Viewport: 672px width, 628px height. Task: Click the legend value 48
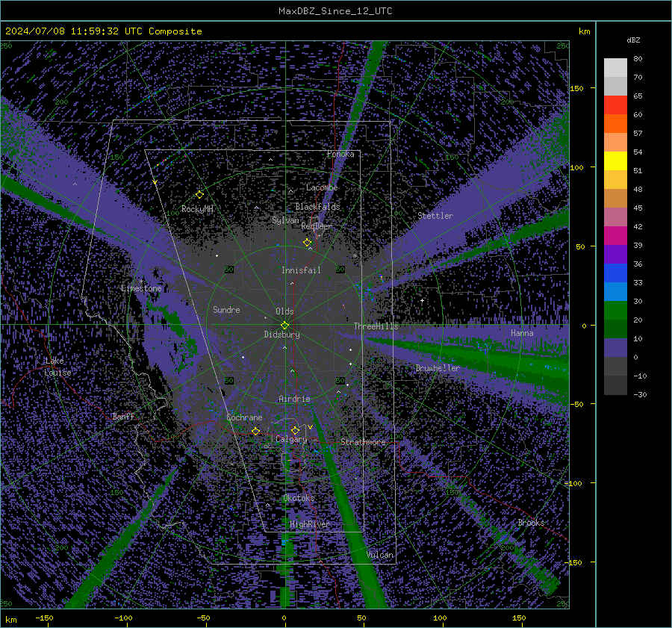pyautogui.click(x=638, y=189)
